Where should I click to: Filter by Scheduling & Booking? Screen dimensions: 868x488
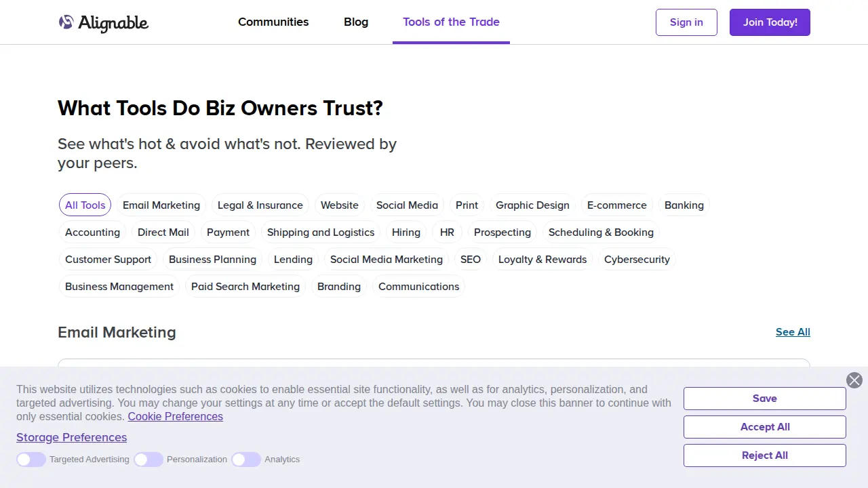601,232
